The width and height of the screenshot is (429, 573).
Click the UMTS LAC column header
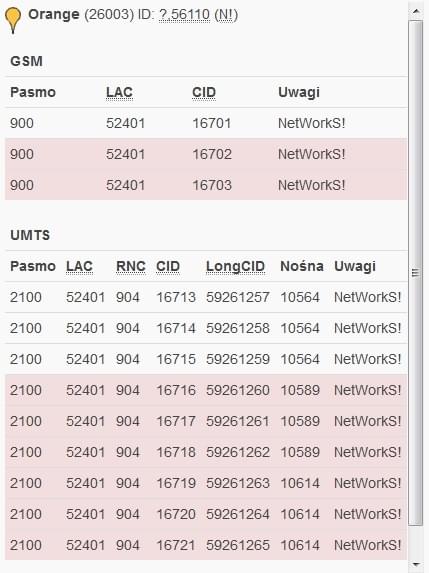[x=79, y=266]
